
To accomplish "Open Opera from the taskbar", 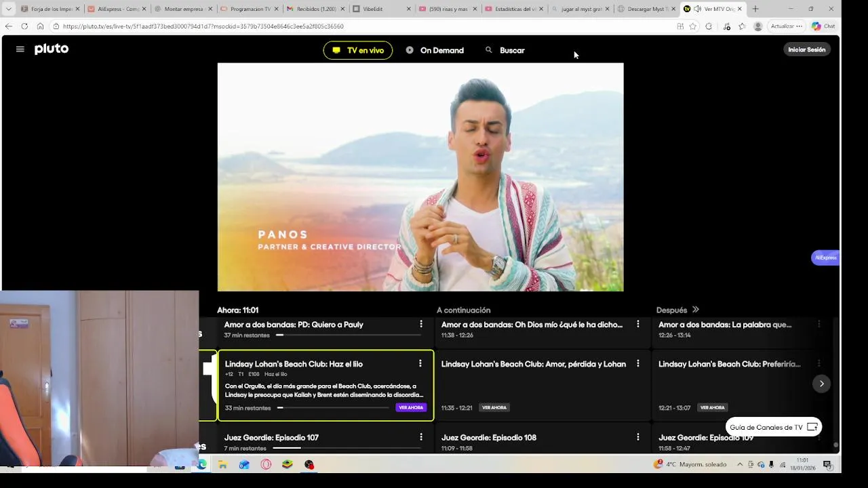I will pos(266,464).
